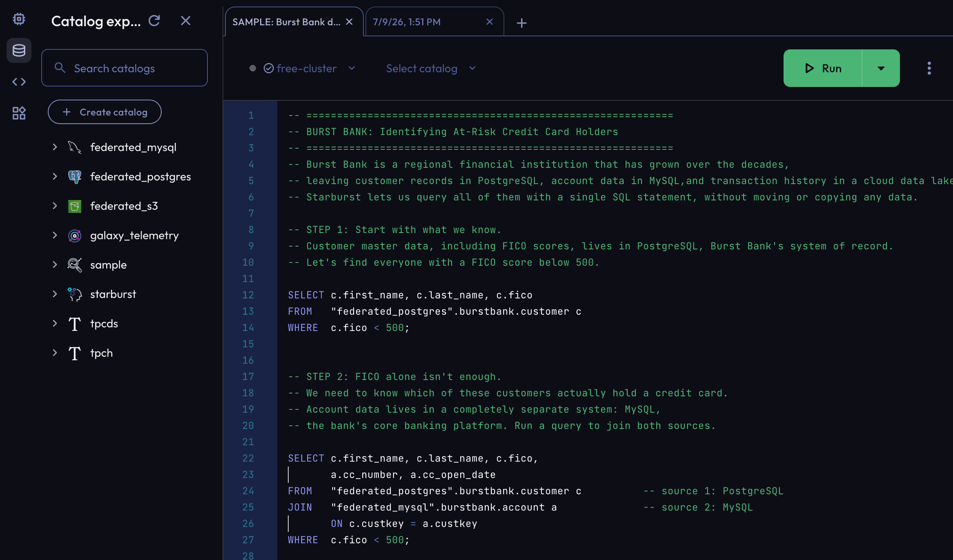Image resolution: width=953 pixels, height=560 pixels.
Task: Click the tpch T icon
Action: pyautogui.click(x=75, y=353)
